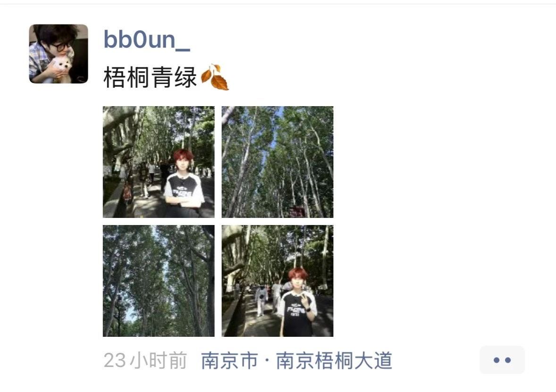556x392 pixels.
Task: Open the two-dot more options button
Action: [502, 360]
